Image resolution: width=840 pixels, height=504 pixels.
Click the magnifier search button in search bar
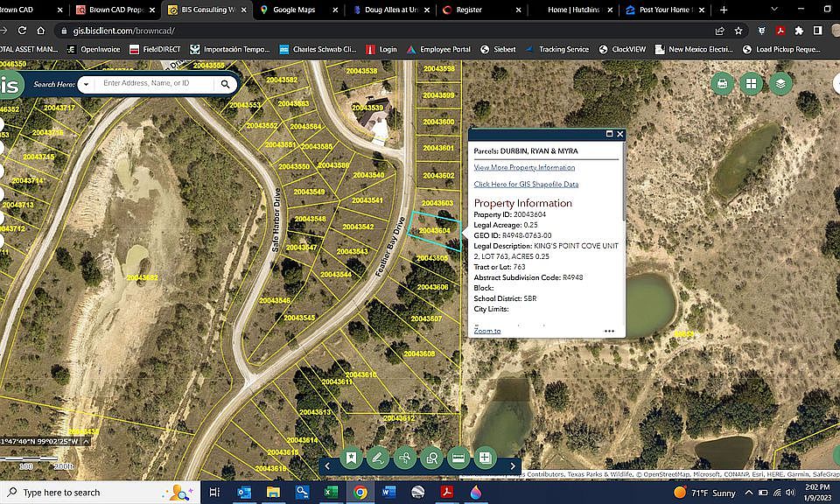pyautogui.click(x=226, y=84)
